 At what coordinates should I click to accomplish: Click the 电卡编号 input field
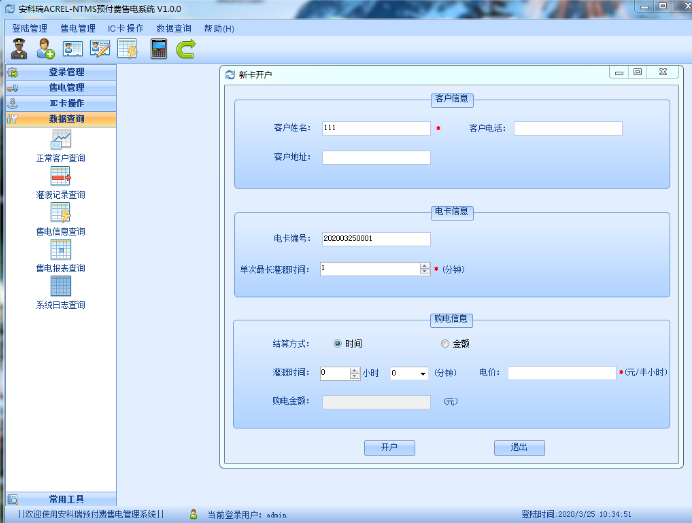click(x=376, y=239)
